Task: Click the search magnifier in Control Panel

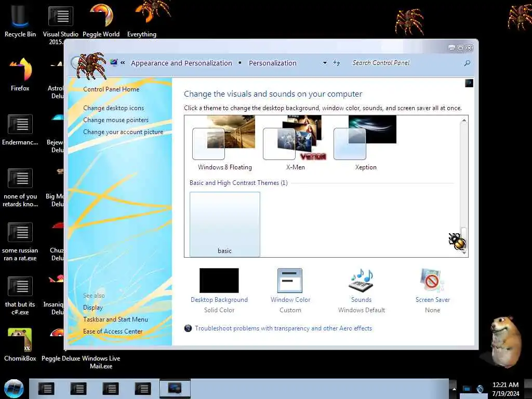Action: click(x=467, y=63)
